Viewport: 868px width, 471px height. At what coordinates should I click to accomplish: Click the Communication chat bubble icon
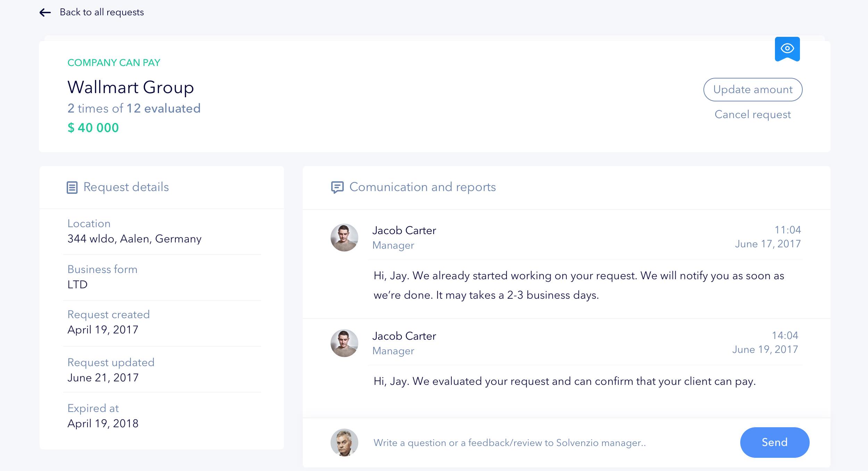tap(337, 187)
